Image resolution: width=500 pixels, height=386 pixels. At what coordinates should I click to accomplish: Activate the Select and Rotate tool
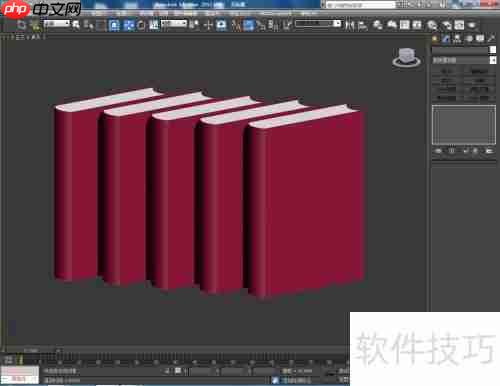[x=141, y=25]
